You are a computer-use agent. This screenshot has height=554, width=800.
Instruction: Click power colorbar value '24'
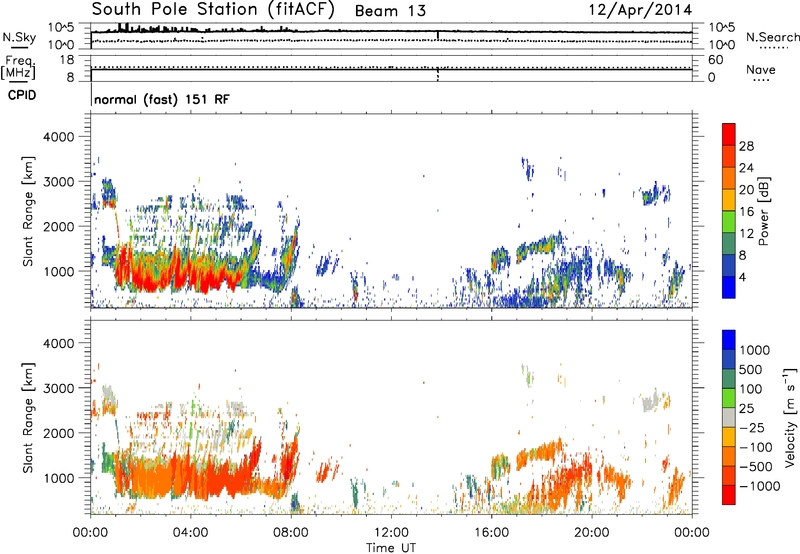pos(746,168)
